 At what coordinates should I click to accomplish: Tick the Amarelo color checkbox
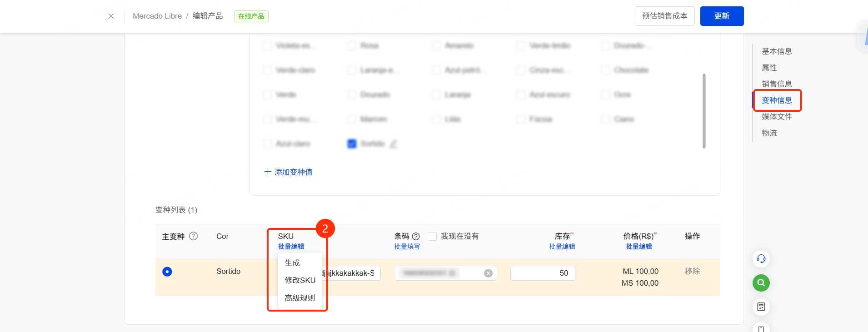click(x=436, y=45)
